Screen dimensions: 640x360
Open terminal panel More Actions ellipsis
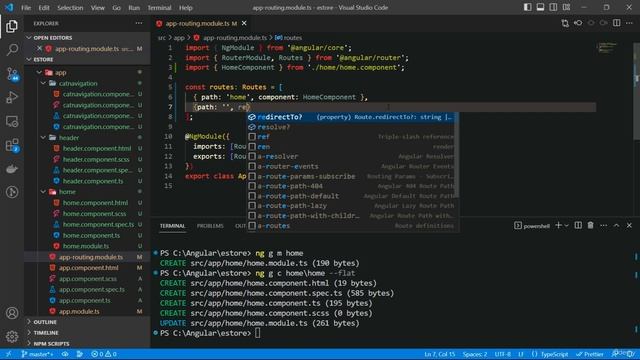603,225
